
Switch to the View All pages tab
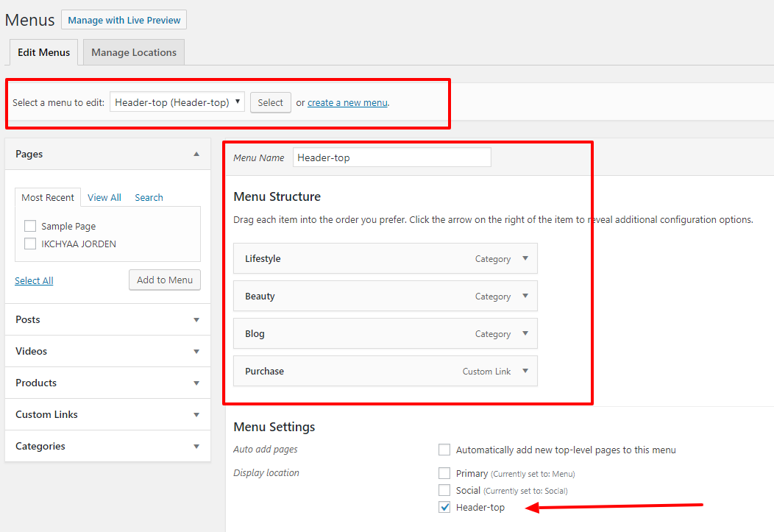104,197
